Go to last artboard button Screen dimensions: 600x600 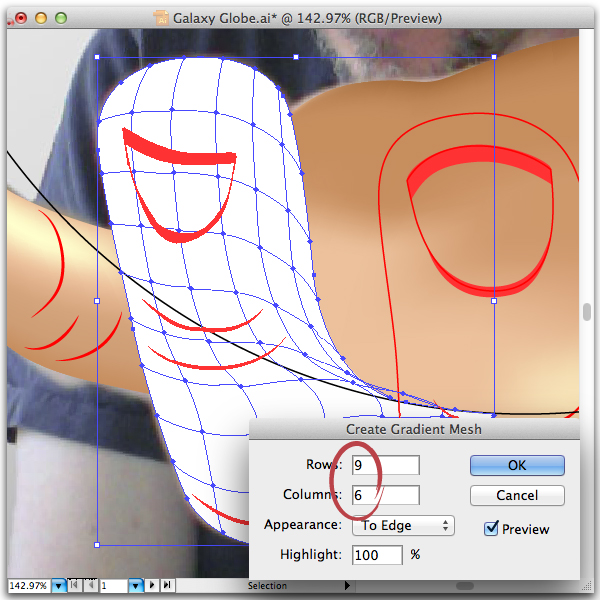point(167,585)
